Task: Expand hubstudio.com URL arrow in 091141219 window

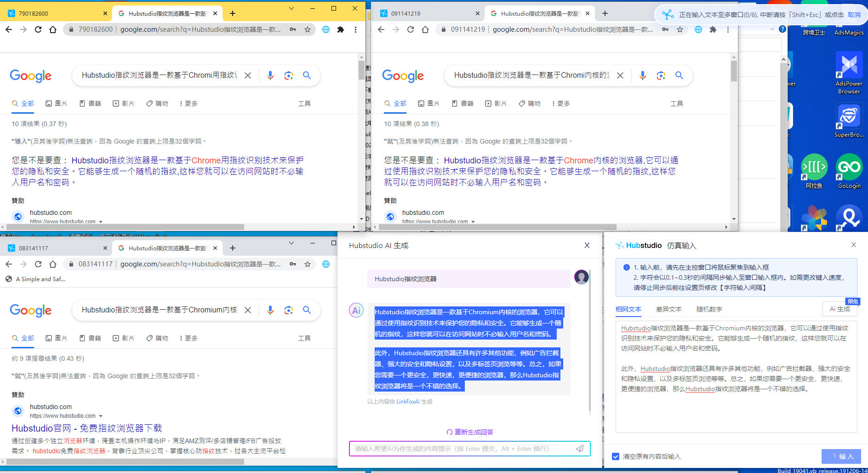Action: tap(473, 222)
